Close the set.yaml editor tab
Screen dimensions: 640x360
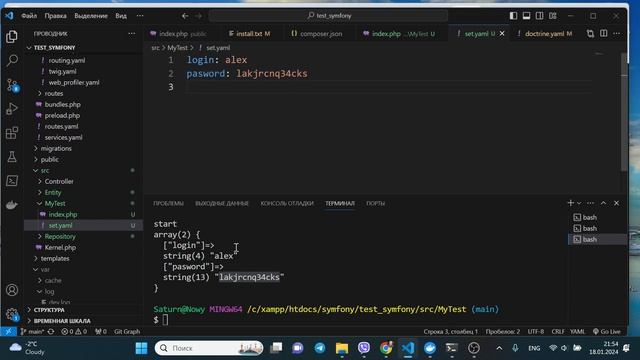coord(502,33)
